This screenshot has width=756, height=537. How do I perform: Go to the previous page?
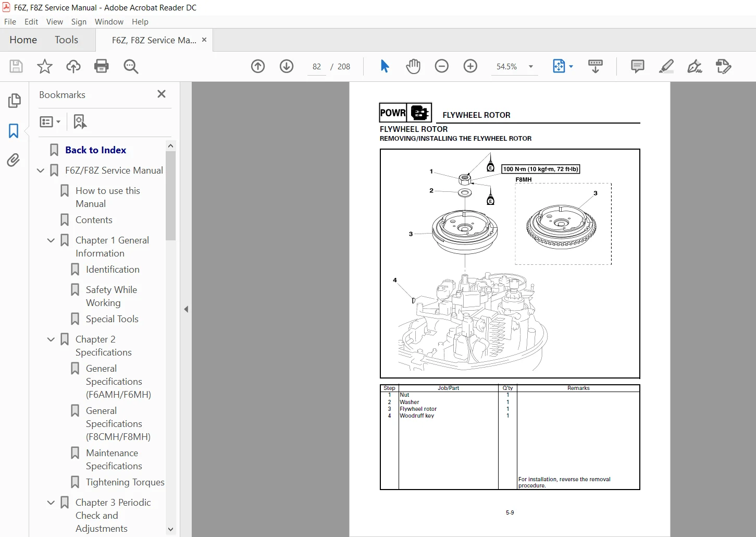pyautogui.click(x=258, y=66)
